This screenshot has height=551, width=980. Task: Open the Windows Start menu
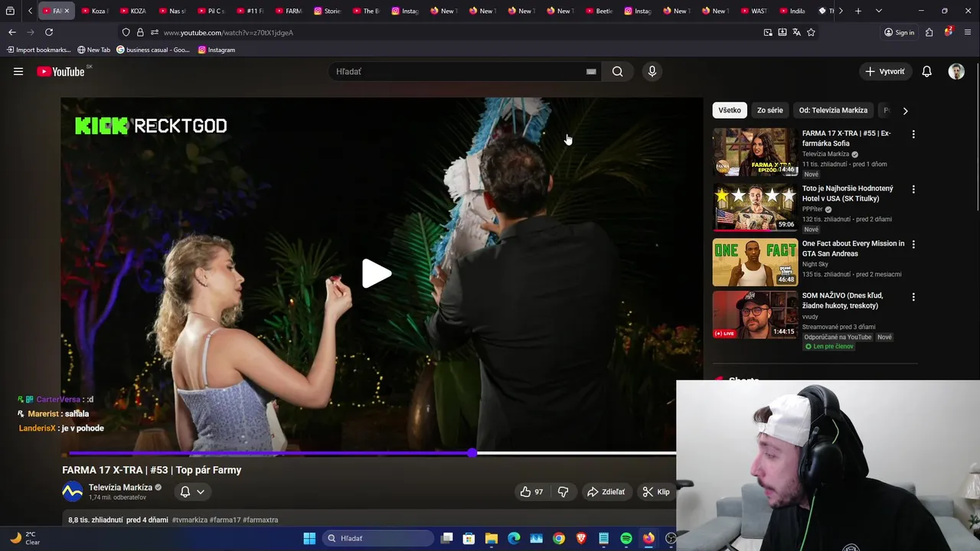[x=309, y=538]
